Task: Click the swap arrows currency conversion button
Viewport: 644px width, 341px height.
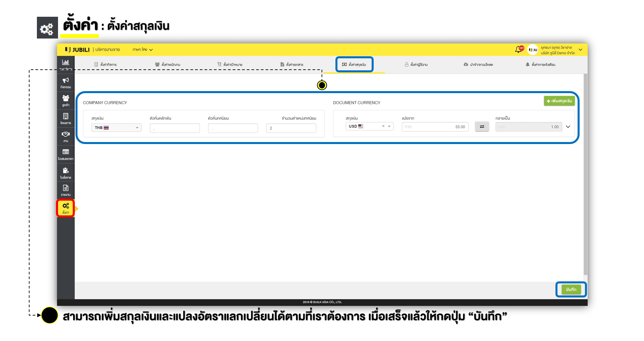Action: click(482, 127)
